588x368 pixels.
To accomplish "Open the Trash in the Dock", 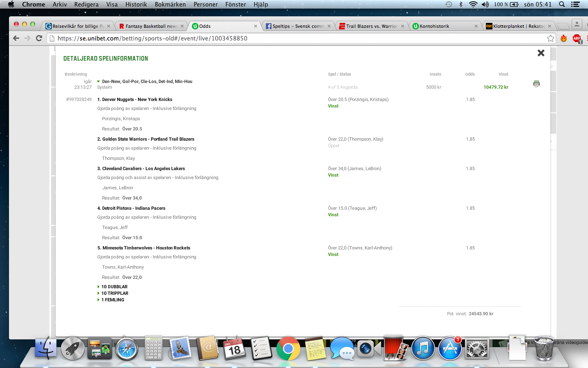I will point(544,348).
